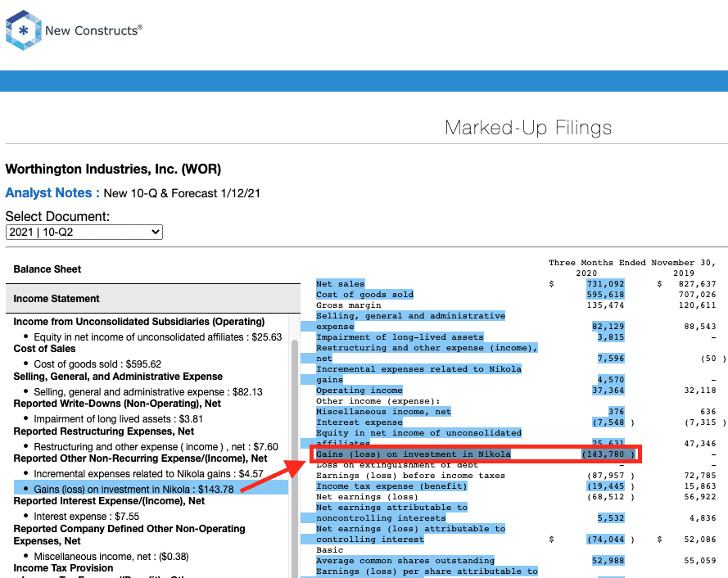This screenshot has height=578, width=728.
Task: Click the highlighted 'Net sales' line in the filing
Action: pyautogui.click(x=341, y=283)
